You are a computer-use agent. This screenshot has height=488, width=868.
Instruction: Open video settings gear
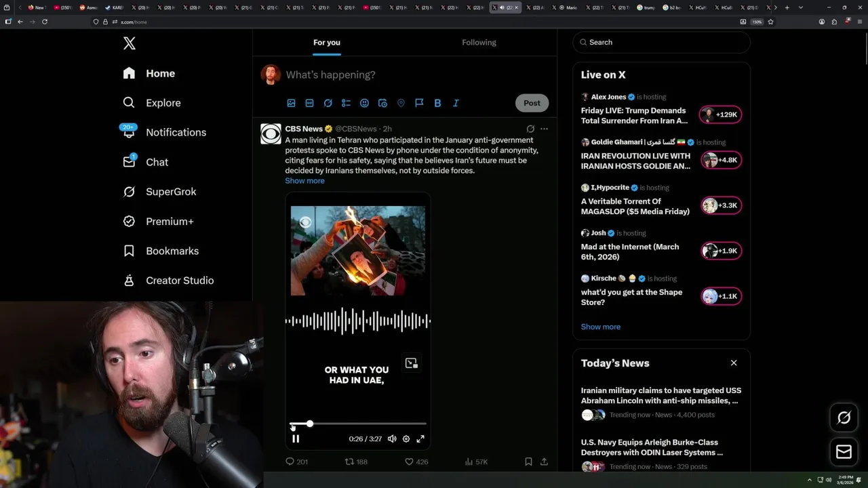click(x=406, y=439)
